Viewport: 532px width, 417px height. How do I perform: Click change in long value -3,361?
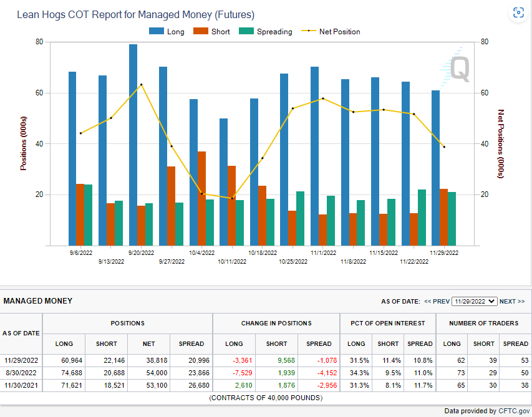242,360
